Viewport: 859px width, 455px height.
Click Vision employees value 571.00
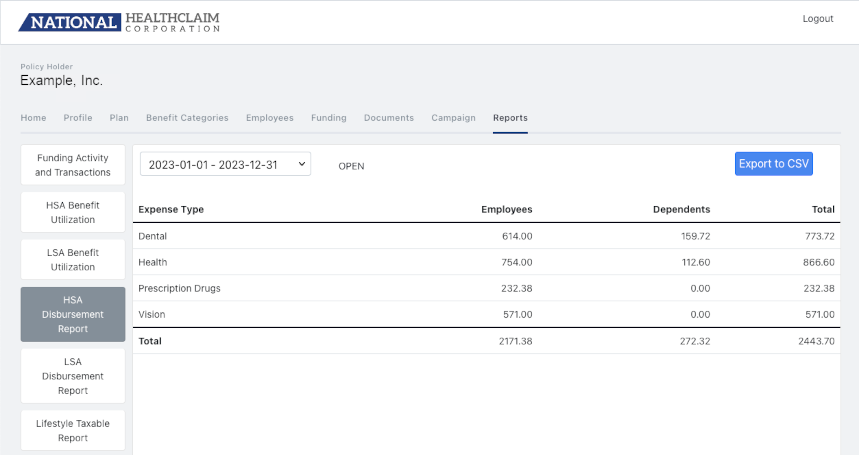click(518, 314)
